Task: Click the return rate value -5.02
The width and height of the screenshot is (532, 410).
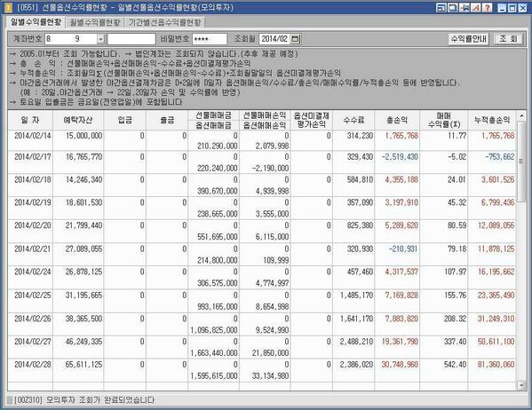Action: [x=457, y=157]
